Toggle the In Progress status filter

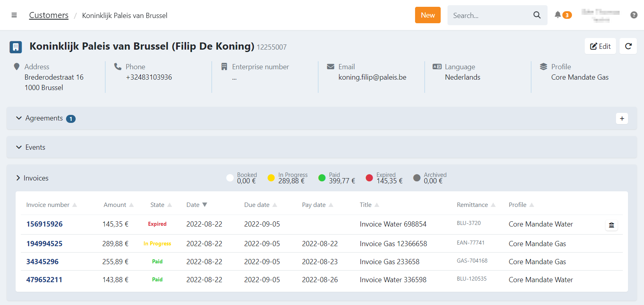(x=271, y=178)
